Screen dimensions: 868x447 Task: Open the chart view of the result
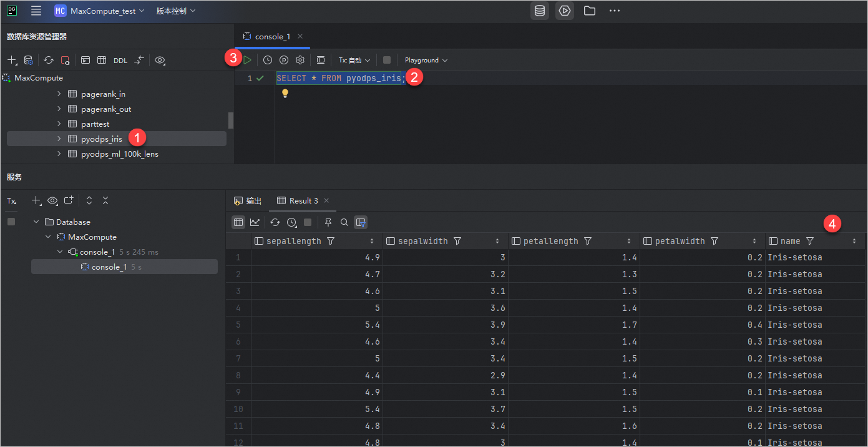click(255, 222)
